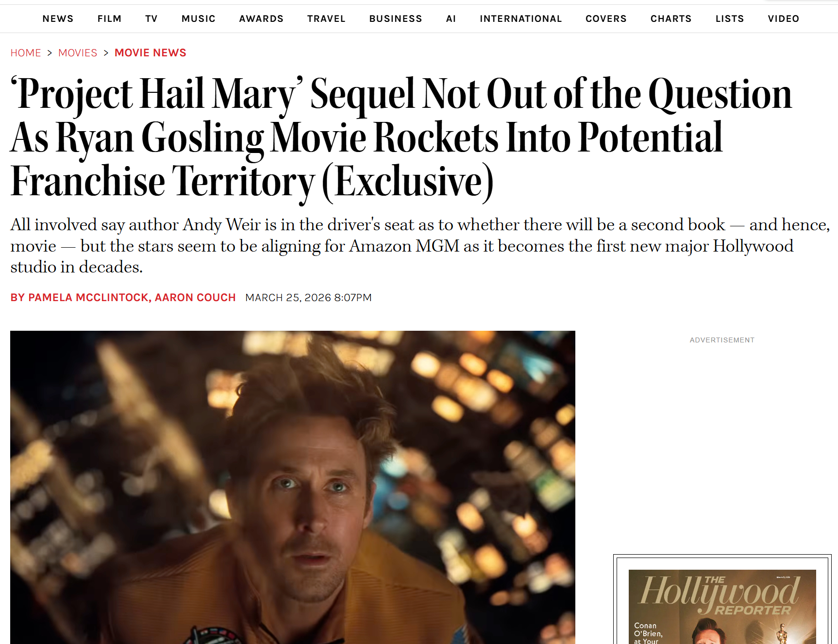
Task: Click the Ryan Gosling article hero image
Action: [293, 487]
